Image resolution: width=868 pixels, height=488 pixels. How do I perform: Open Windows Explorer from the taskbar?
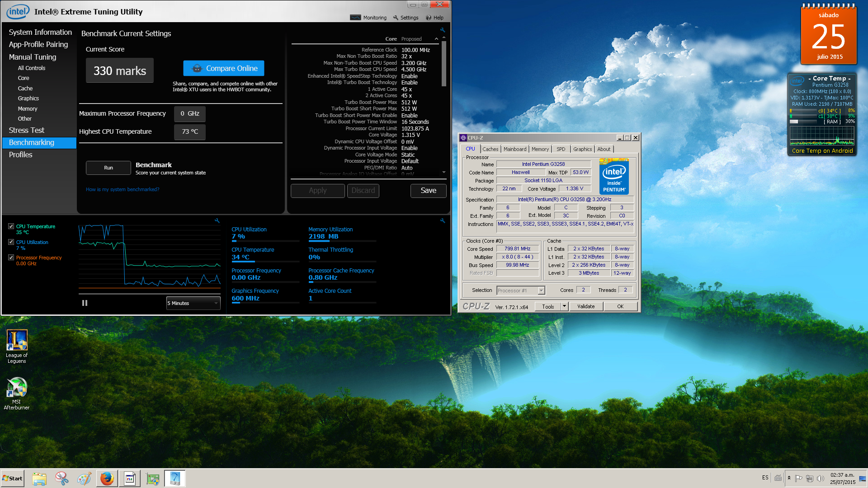pos(39,479)
